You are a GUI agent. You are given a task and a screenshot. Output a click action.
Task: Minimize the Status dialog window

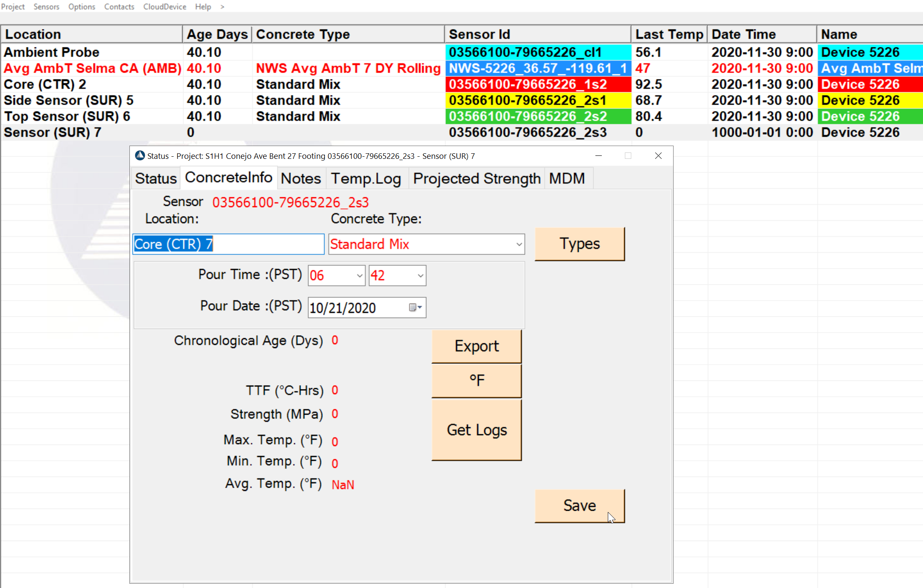click(x=598, y=156)
